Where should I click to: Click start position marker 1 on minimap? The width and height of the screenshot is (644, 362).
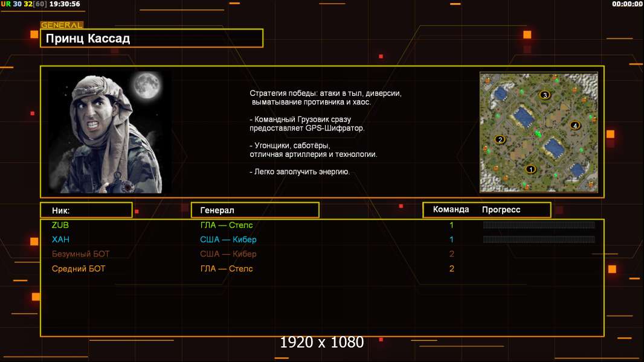tap(530, 169)
